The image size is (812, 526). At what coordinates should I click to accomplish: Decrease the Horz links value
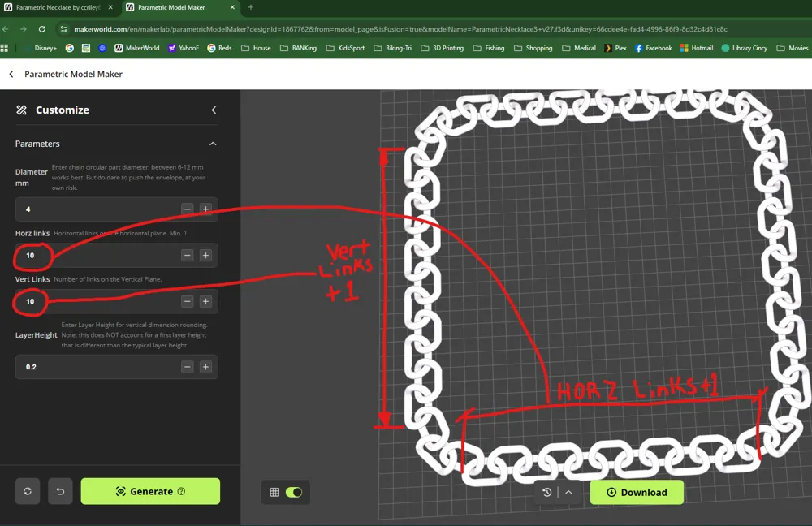point(188,255)
